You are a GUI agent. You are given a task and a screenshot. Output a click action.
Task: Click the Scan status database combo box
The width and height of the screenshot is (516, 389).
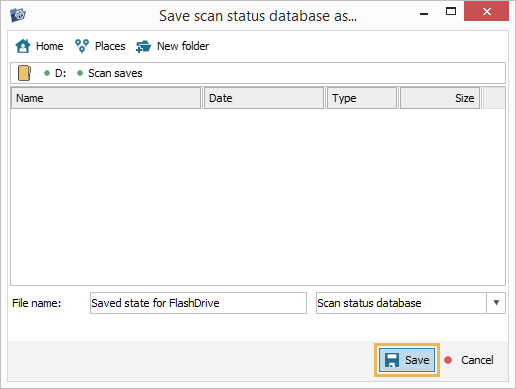click(411, 303)
